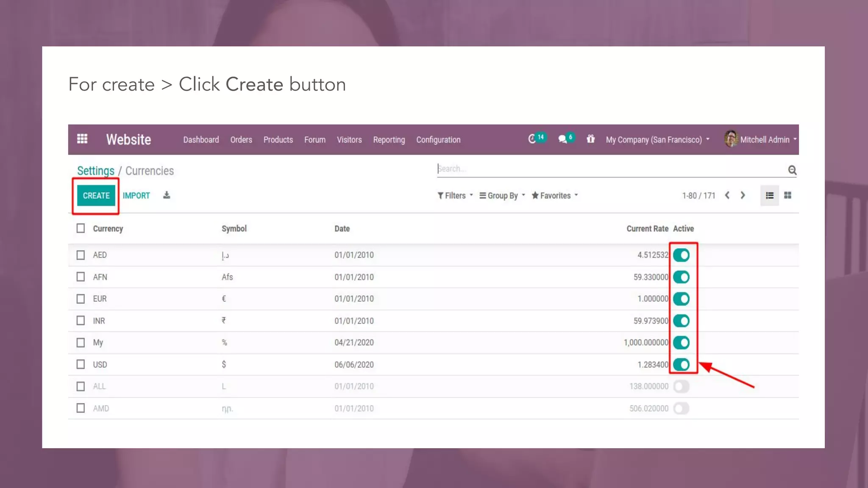The height and width of the screenshot is (488, 868).
Task: Click the gift icon in the top bar
Action: tap(590, 139)
